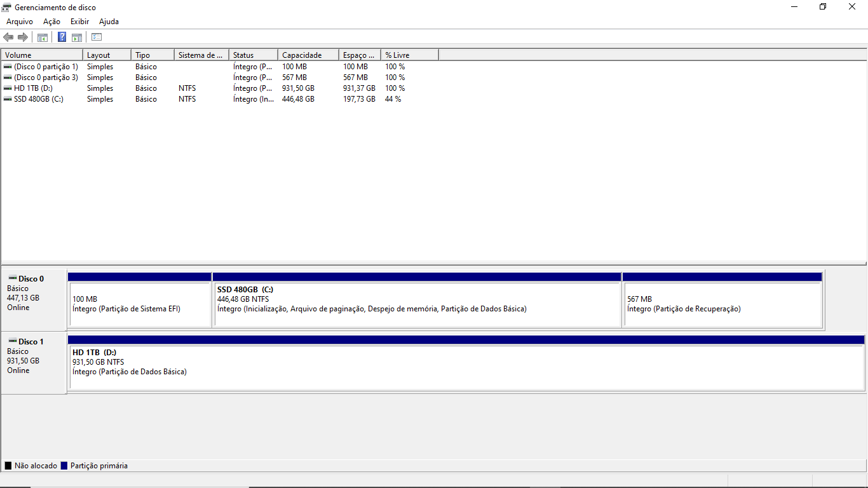
Task: Toggle the action pane toolbar icon
Action: coord(76,37)
